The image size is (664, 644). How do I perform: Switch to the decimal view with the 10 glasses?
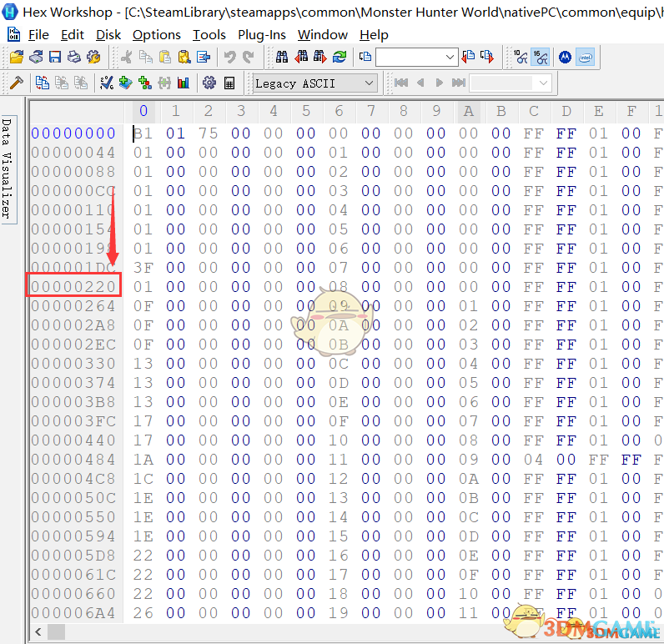[x=521, y=57]
